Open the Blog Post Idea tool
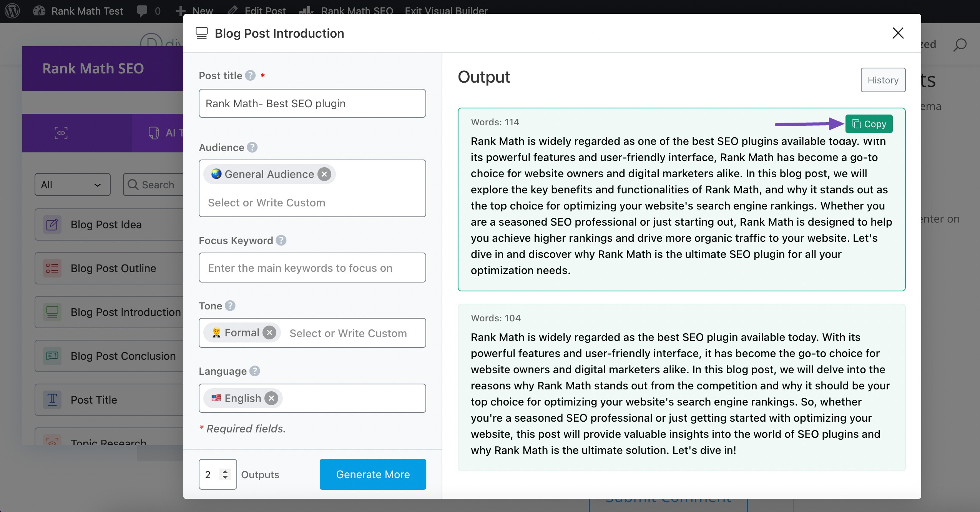This screenshot has height=512, width=980. click(109, 224)
